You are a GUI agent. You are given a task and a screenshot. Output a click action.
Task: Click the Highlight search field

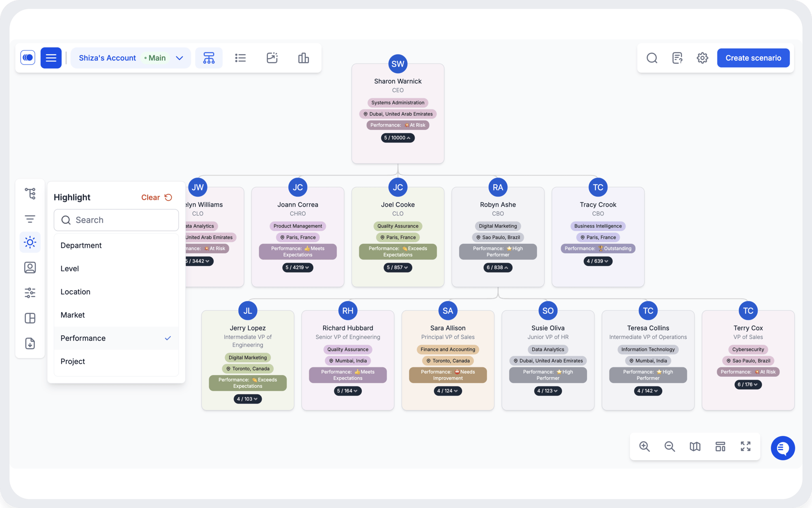[116, 220]
